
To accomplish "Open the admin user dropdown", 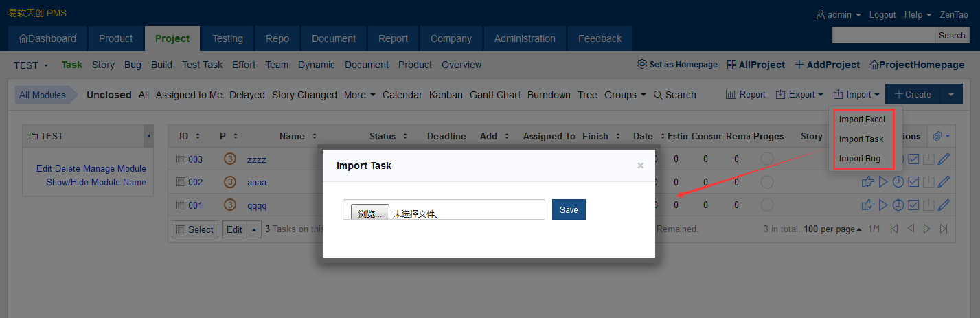I will [x=839, y=14].
